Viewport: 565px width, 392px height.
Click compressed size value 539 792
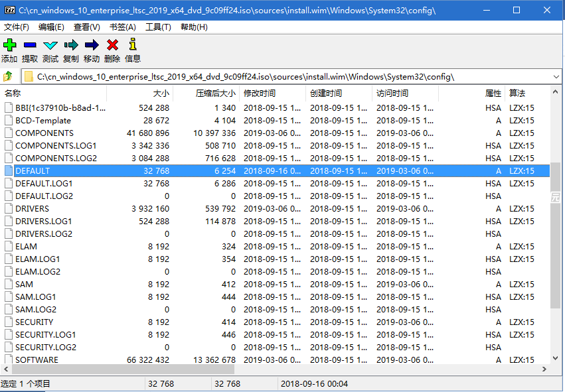pyautogui.click(x=220, y=208)
